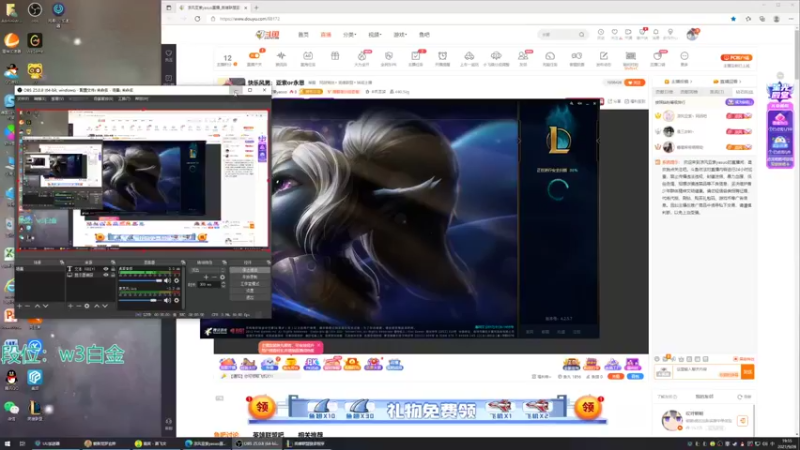Click the shield icon in Douyu toolbar
This screenshot has width=800, height=450.
[x=389, y=56]
